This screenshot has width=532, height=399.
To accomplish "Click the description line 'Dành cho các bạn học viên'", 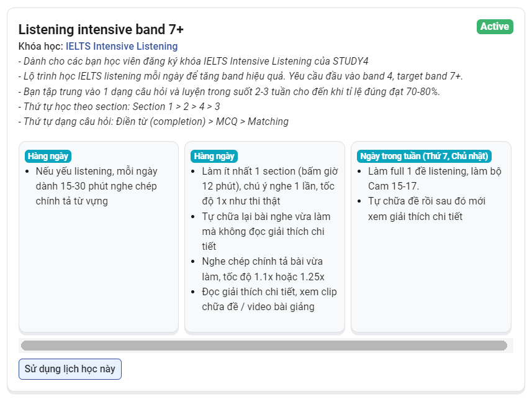I will 194,61.
